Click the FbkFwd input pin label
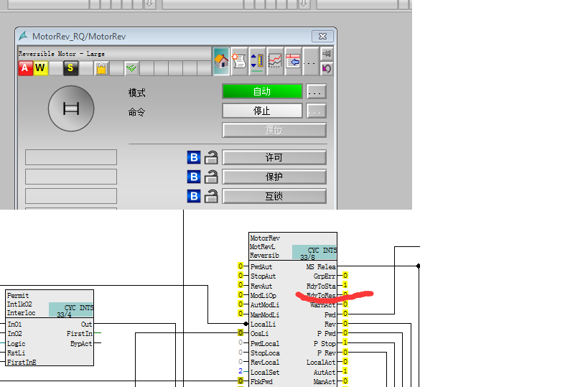This screenshot has width=588, height=387. 261,382
